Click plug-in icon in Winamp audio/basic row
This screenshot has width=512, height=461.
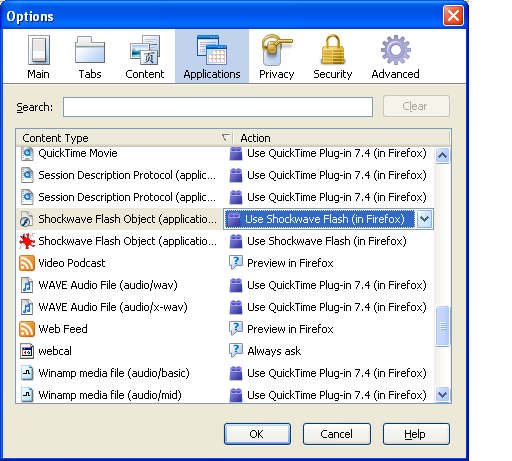(x=236, y=373)
